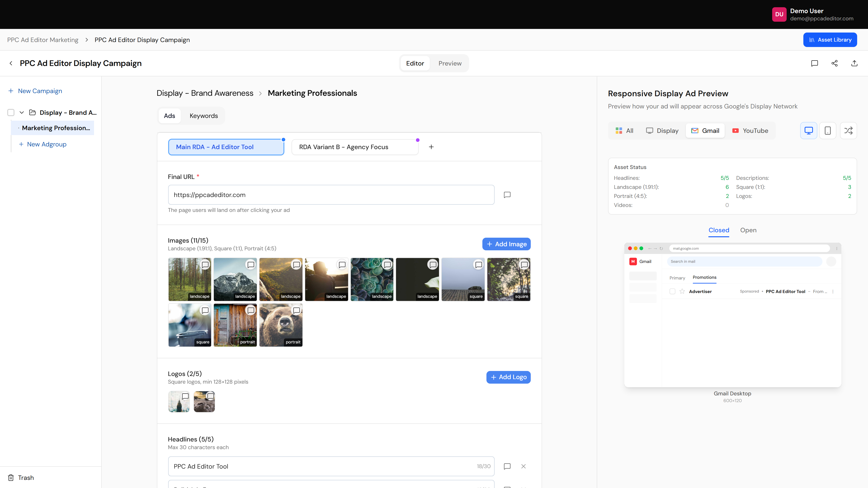Screen dimensions: 868x488
Task: Comment on PPC Ad Editor Tool headline
Action: [x=507, y=467]
